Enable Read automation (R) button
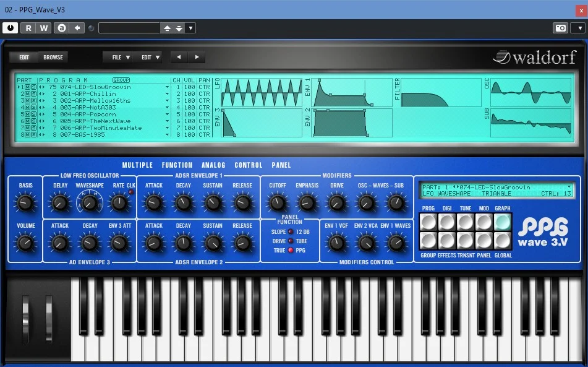588x367 pixels. pos(28,28)
